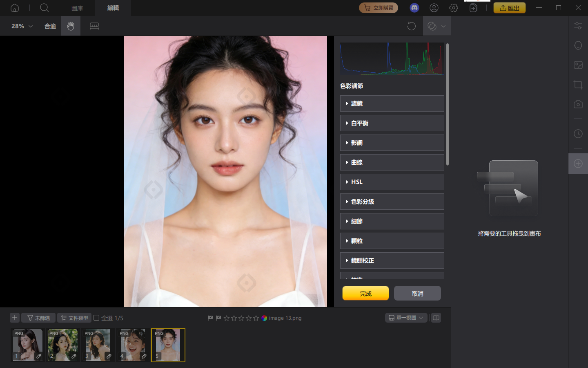The height and width of the screenshot is (368, 588).
Task: Open search from top bar
Action: coord(44,8)
